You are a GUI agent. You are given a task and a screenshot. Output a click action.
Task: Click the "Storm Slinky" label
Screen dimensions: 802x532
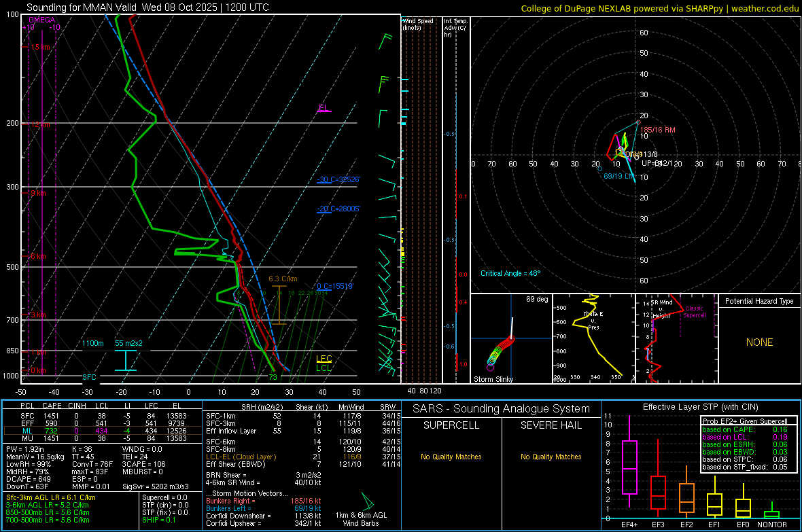493,379
